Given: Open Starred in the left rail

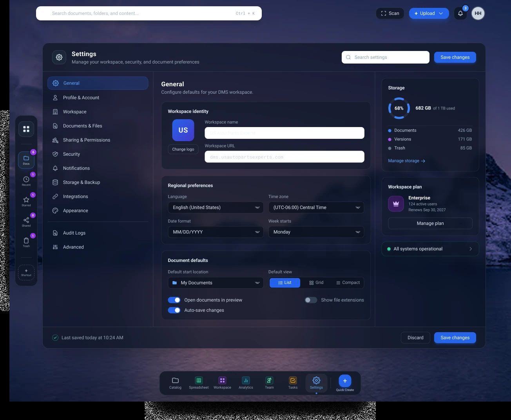Looking at the screenshot, I should [26, 201].
